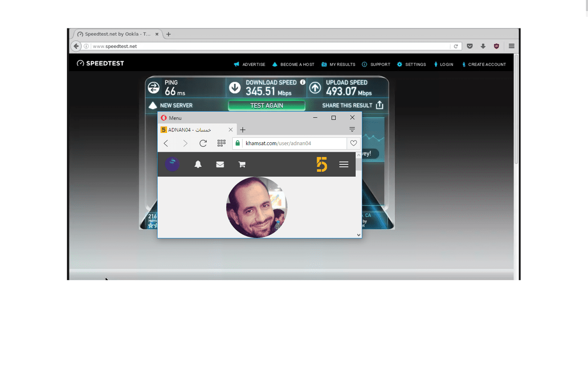Go back in Opera window

(x=166, y=143)
